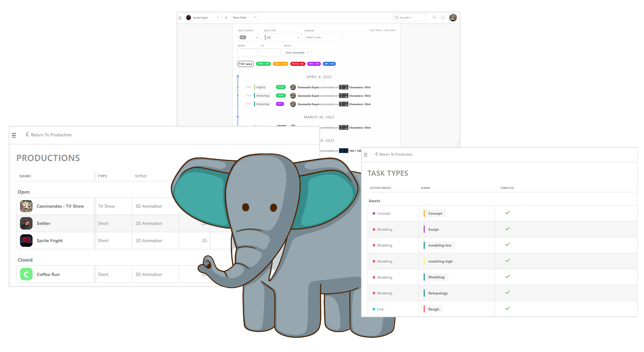Viewport: 644px width, 352px height.
Task: Click the lightning bolt icon in top bar
Action: point(434,17)
